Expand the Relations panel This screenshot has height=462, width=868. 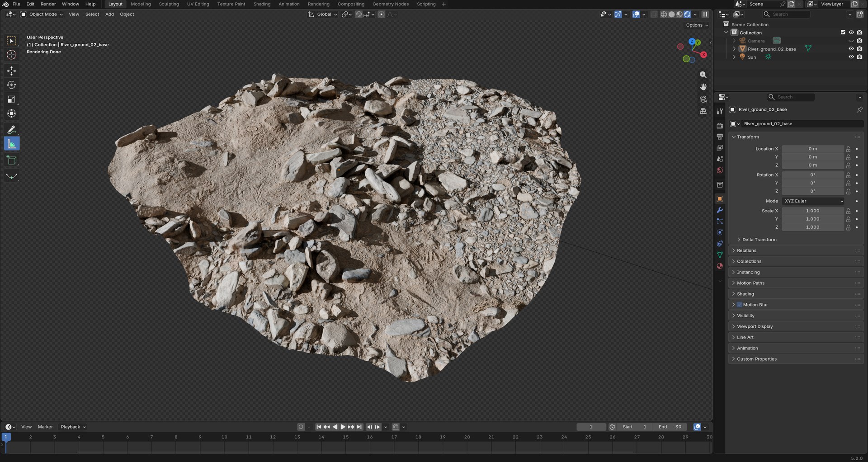[x=795, y=250]
